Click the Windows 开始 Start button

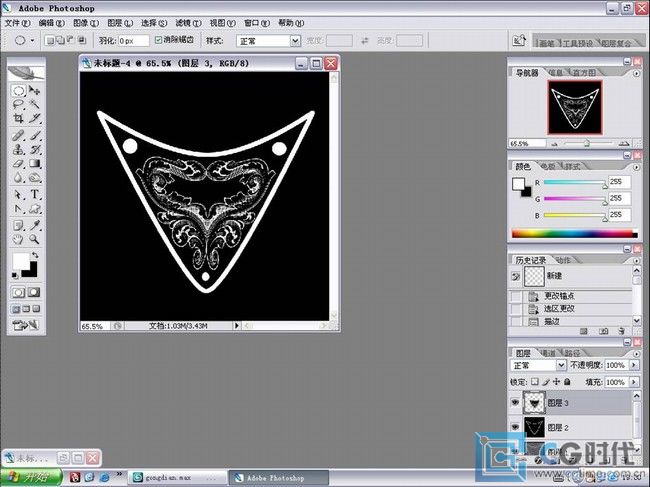(x=31, y=477)
